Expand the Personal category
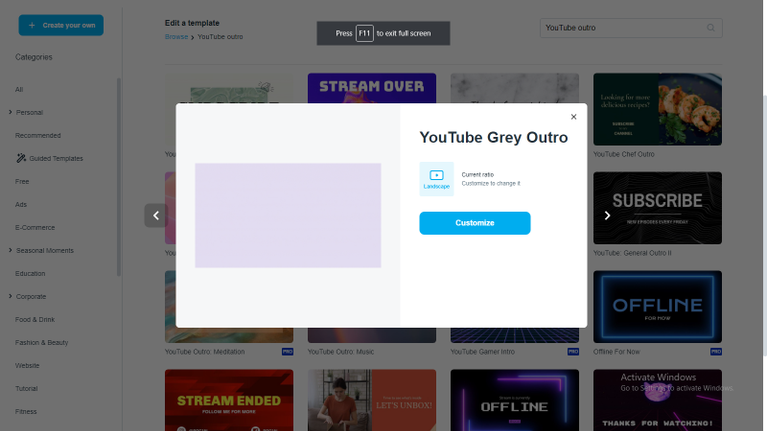The image size is (767, 431). (10, 113)
